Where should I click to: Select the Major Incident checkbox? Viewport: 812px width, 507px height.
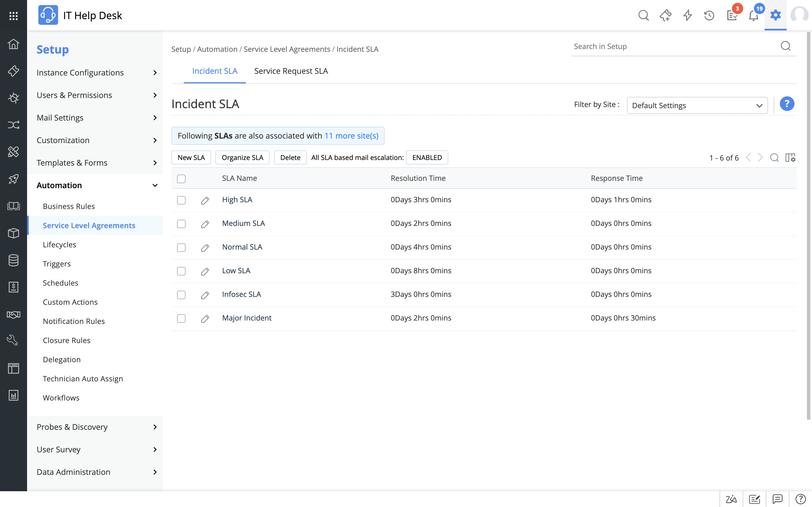tap(181, 318)
